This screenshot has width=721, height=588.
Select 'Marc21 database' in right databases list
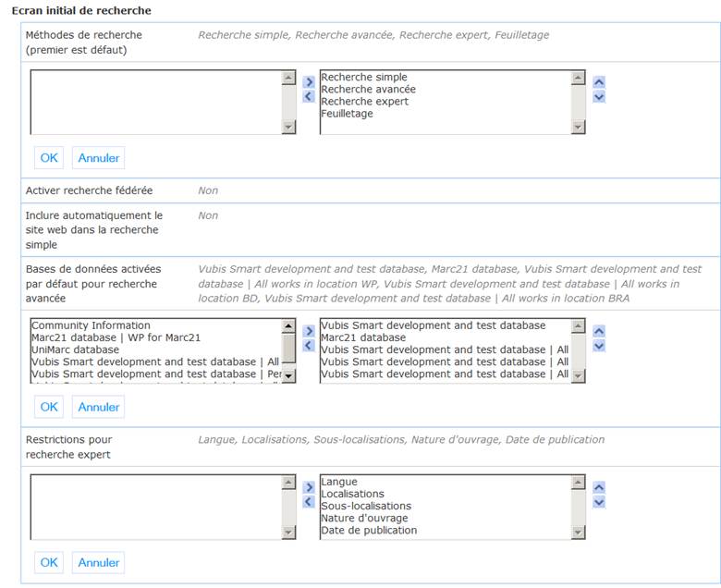pos(363,337)
